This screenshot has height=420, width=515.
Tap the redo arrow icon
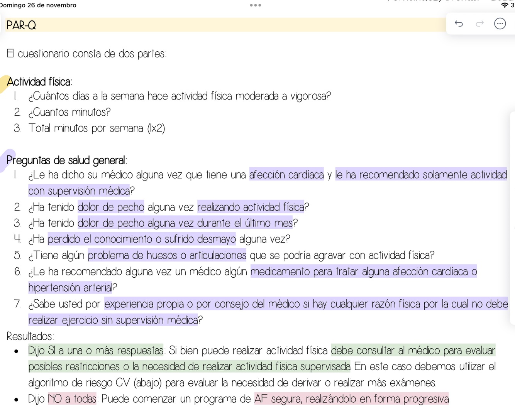pyautogui.click(x=479, y=24)
